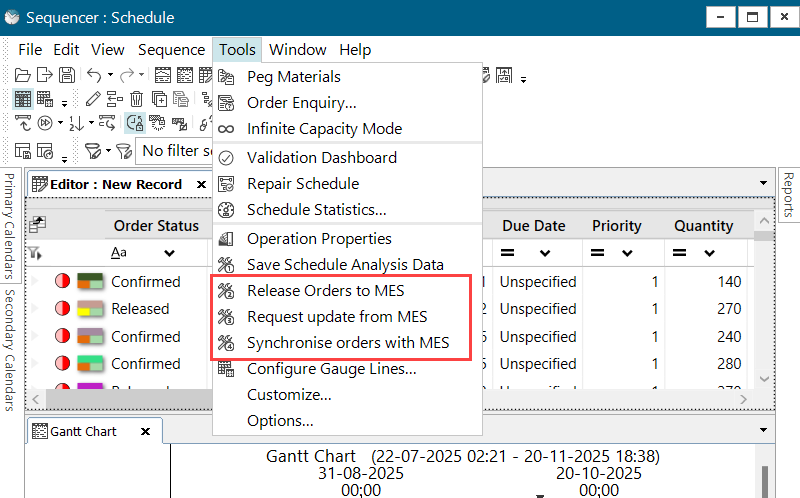
Task: Close the Editor : New Record tab
Action: coord(201,184)
